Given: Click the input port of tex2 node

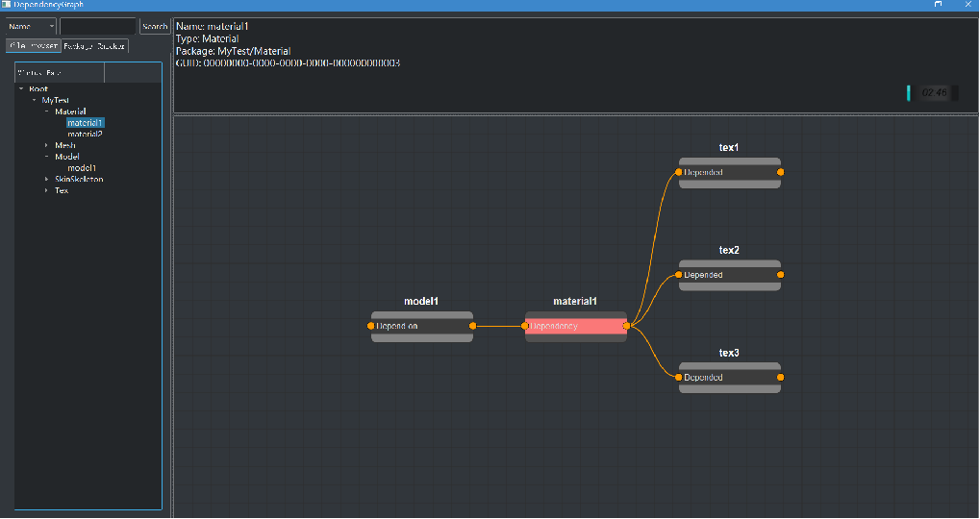Looking at the screenshot, I should pyautogui.click(x=679, y=275).
